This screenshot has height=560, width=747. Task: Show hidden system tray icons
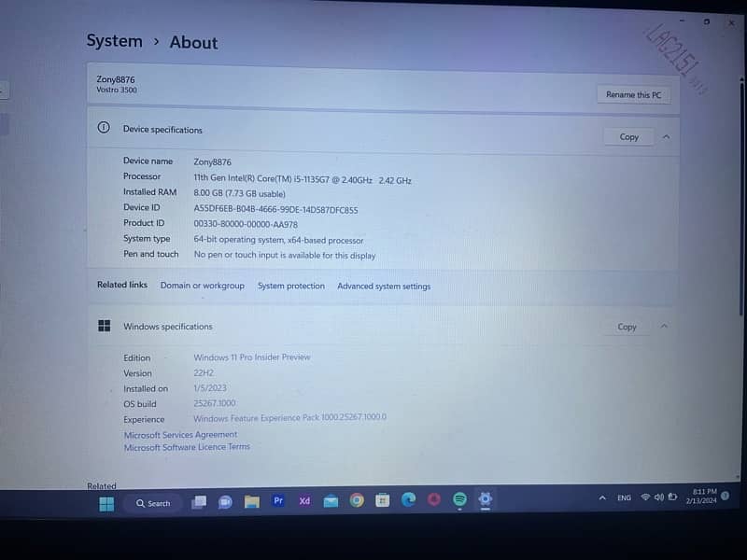[x=602, y=498]
